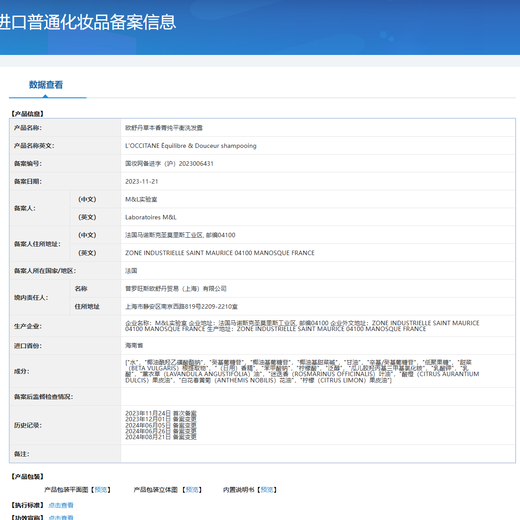520x520 pixels.
Task: Click the 历史记录 label
Action: (x=28, y=425)
